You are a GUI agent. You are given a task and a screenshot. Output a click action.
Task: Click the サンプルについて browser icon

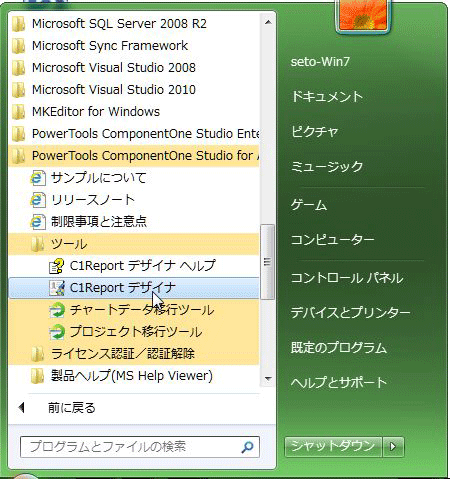[x=38, y=178]
